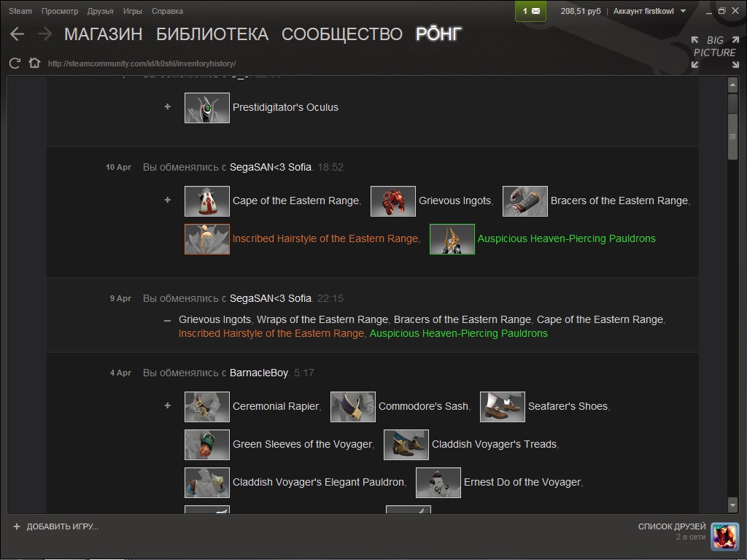This screenshot has width=747, height=560.
Task: Click the Ceremonial Rapier item name
Action: (276, 406)
